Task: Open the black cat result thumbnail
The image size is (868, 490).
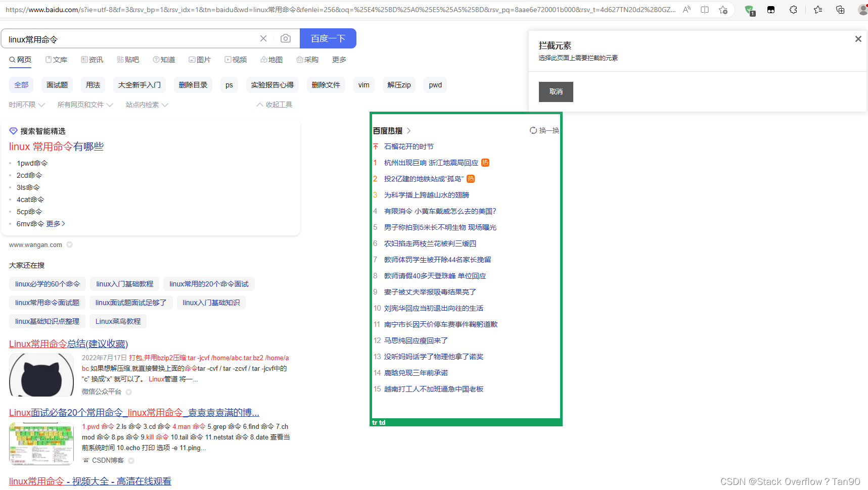Action: point(41,375)
